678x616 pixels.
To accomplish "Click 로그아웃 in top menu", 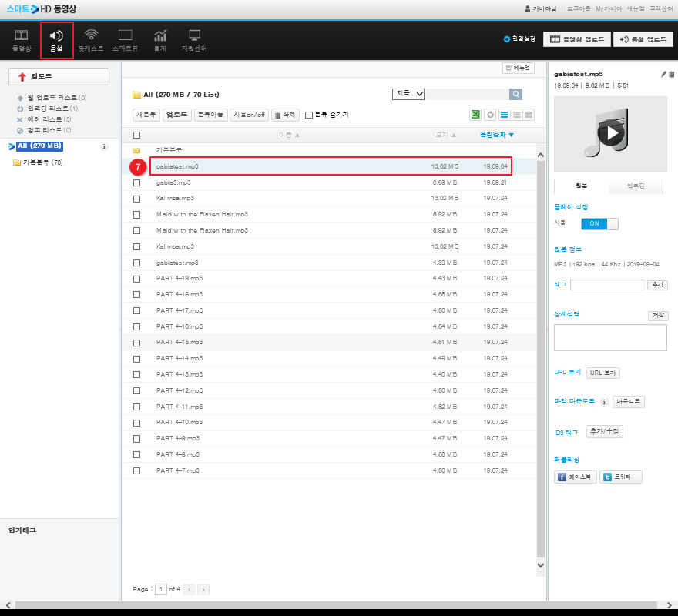I will pos(579,8).
